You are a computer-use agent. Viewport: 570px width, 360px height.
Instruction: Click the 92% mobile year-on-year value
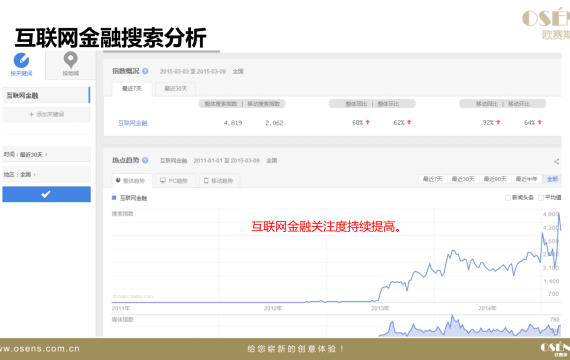coord(488,123)
